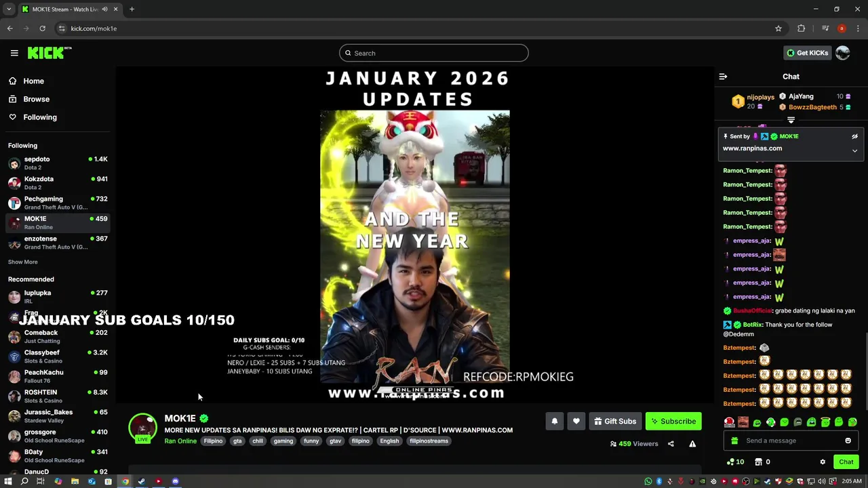Click the MOK1E streamer avatar
Image resolution: width=868 pixels, height=488 pixels.
tap(142, 427)
